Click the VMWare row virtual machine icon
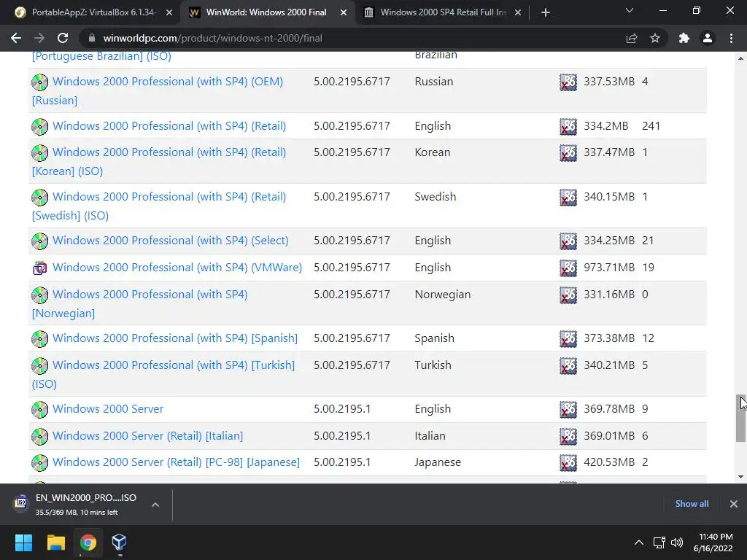747x560 pixels. coord(40,268)
